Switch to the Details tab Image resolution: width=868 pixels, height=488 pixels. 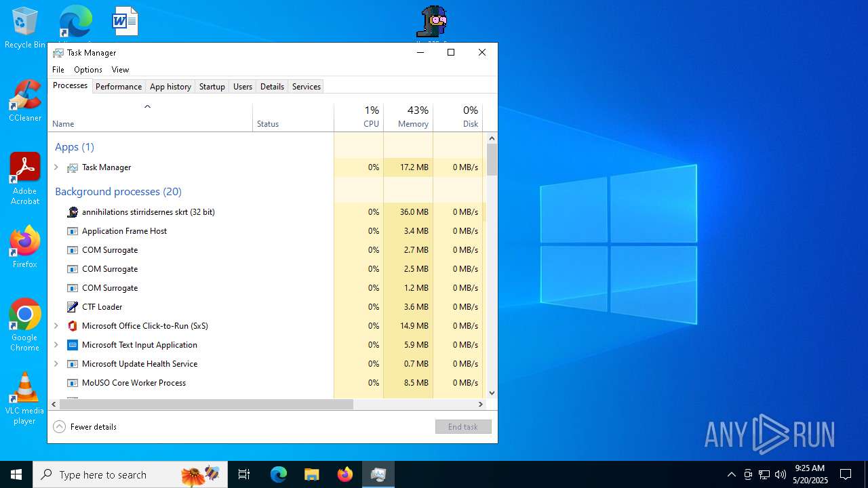click(272, 87)
